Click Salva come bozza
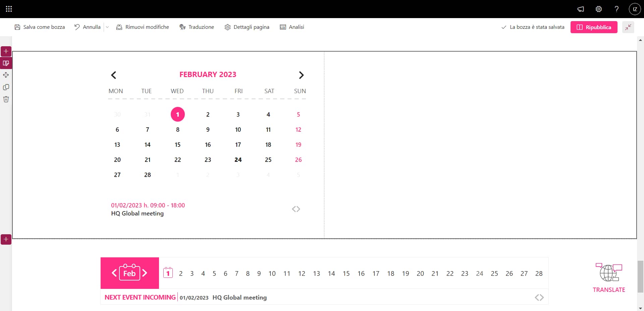 click(40, 27)
